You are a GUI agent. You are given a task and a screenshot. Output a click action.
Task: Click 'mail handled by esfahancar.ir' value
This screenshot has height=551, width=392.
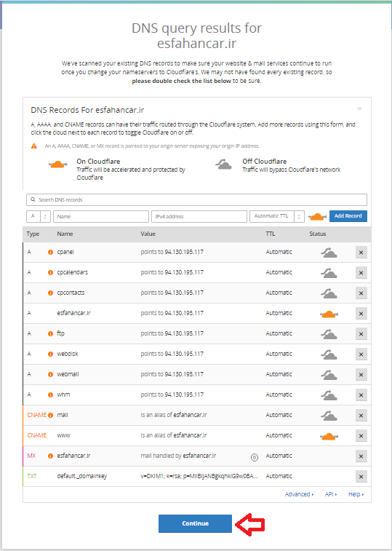pyautogui.click(x=178, y=456)
